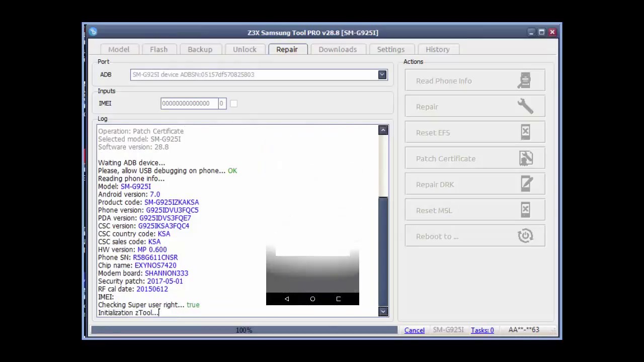Click the RF cal date 20150612
The height and width of the screenshot is (362, 644).
tap(152, 289)
